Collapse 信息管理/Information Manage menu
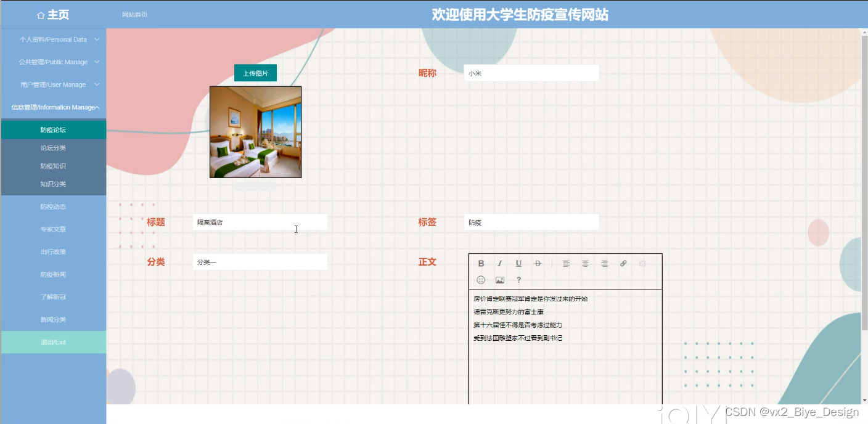Image resolution: width=868 pixels, height=424 pixels. pyautogui.click(x=54, y=107)
